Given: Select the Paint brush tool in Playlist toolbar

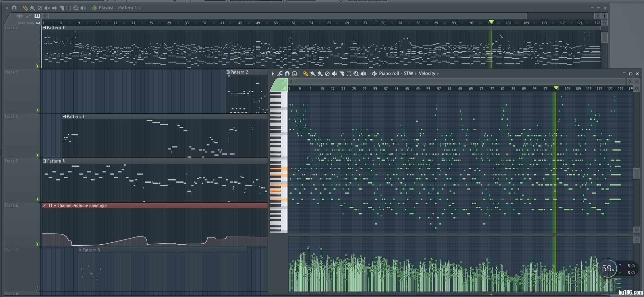Looking at the screenshot, I should (x=33, y=8).
